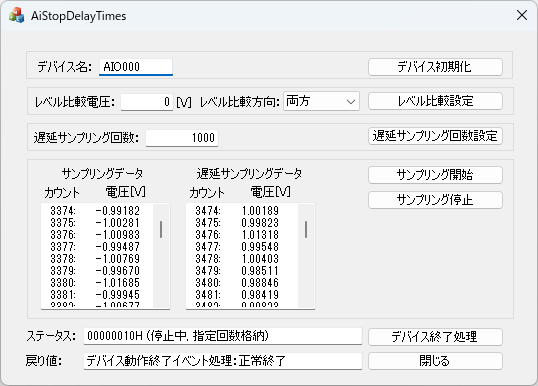Open the レベル比較方向 dropdown showing 両方

click(321, 101)
